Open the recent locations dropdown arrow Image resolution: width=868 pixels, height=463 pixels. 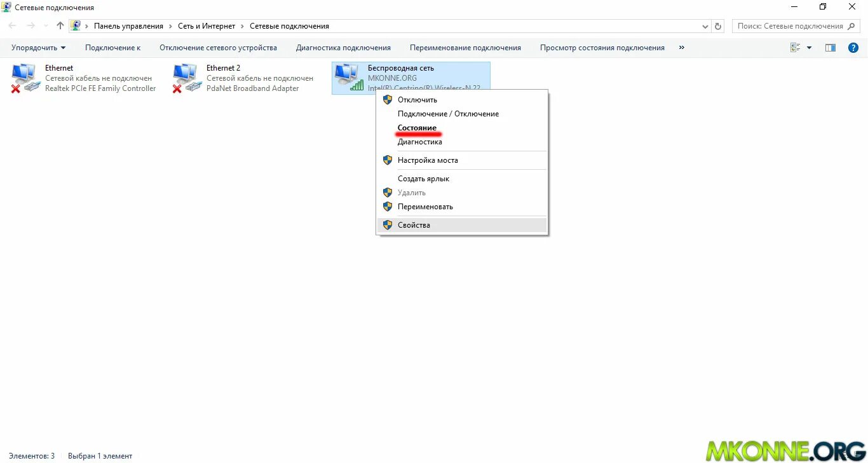(x=46, y=27)
